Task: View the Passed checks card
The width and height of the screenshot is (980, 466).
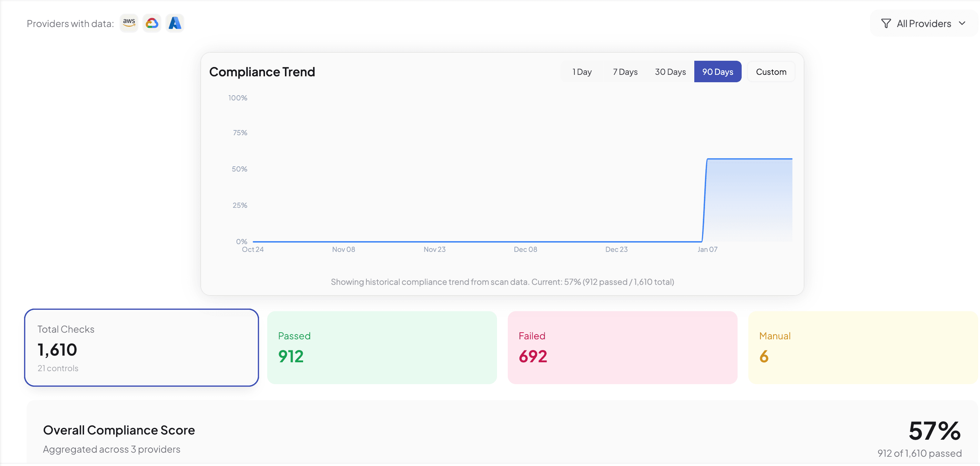Action: (382, 347)
